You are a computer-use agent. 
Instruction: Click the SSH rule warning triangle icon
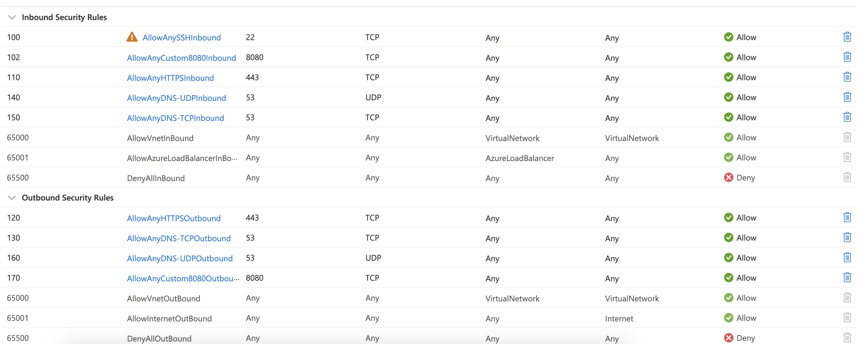pyautogui.click(x=132, y=37)
